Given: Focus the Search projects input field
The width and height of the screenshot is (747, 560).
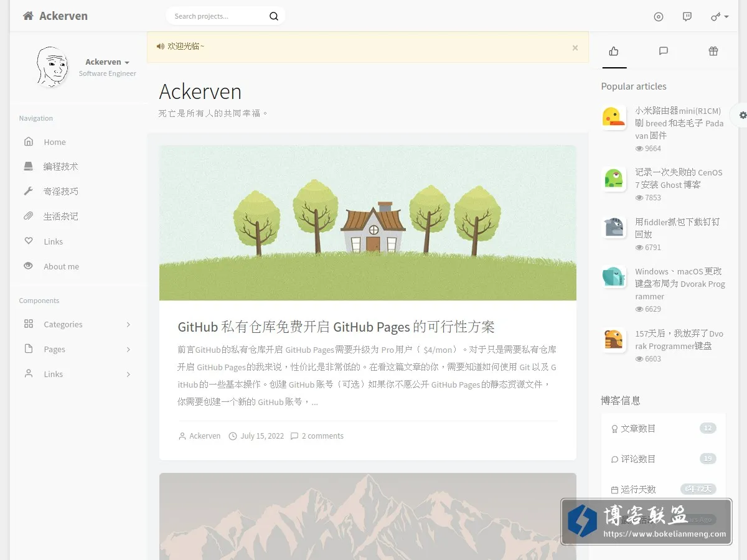Looking at the screenshot, I should coord(218,16).
